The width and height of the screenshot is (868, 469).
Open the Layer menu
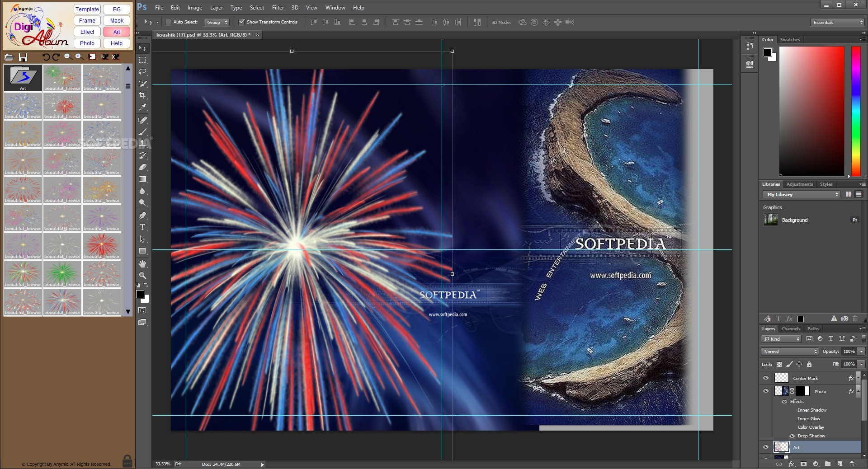tap(217, 8)
